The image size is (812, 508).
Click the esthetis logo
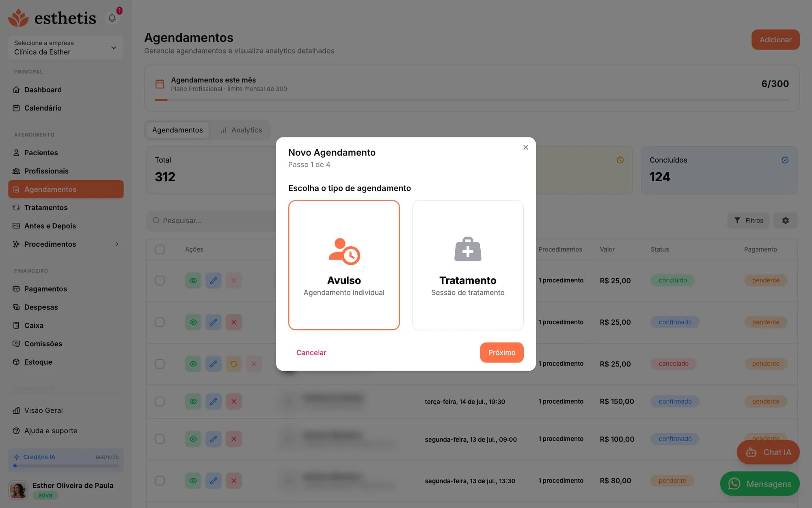pos(52,18)
